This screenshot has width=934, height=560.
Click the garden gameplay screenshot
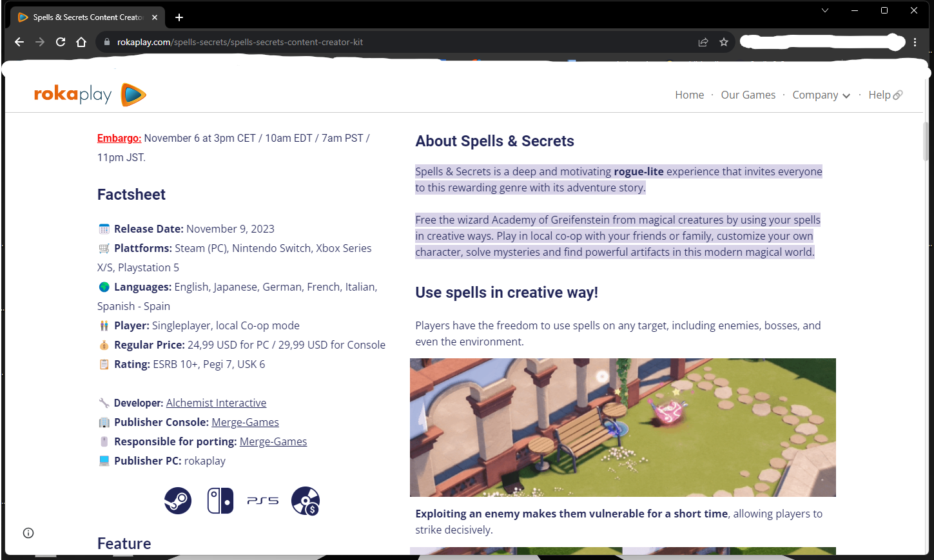tap(623, 427)
